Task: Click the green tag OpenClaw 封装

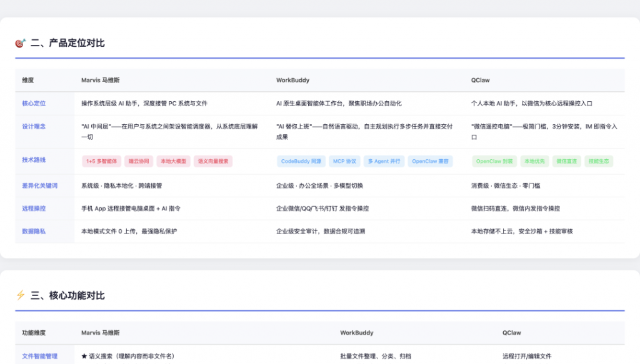Action: (x=494, y=162)
